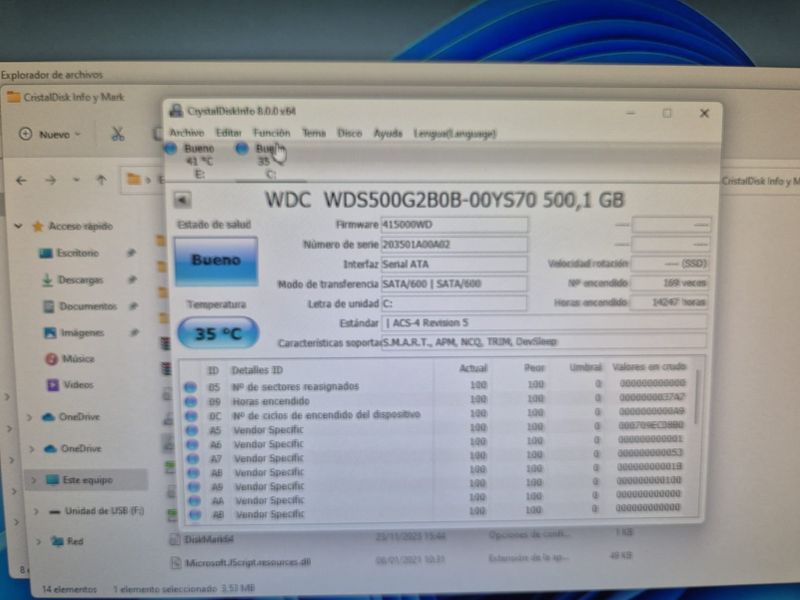Image resolution: width=800 pixels, height=600 pixels.
Task: Click the Estándar ACS-4 Revision 5 field
Action: pyautogui.click(x=544, y=322)
